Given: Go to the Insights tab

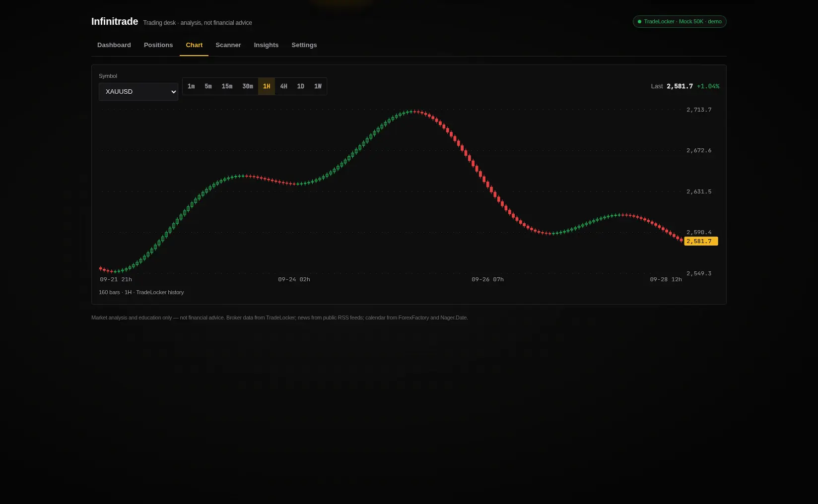Looking at the screenshot, I should point(266,45).
